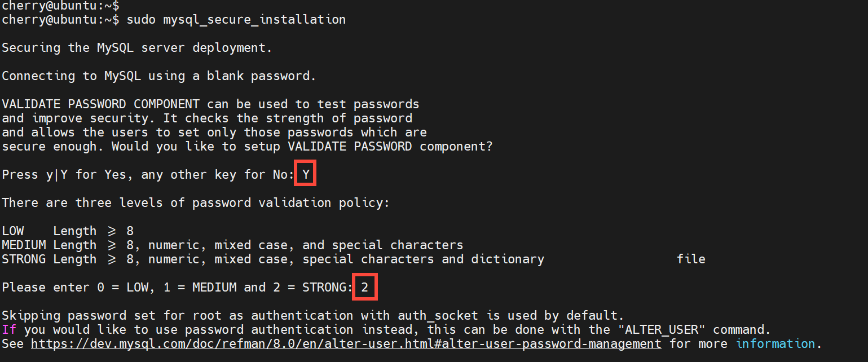Click the isolated word "file" at the right
This screenshot has height=362, width=868.
(x=691, y=259)
